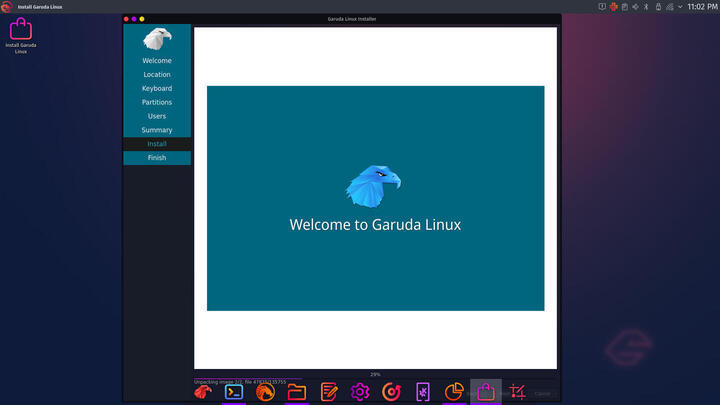Viewport: 720px width, 405px height.
Task: Open the clipboard tray icon
Action: coord(624,7)
